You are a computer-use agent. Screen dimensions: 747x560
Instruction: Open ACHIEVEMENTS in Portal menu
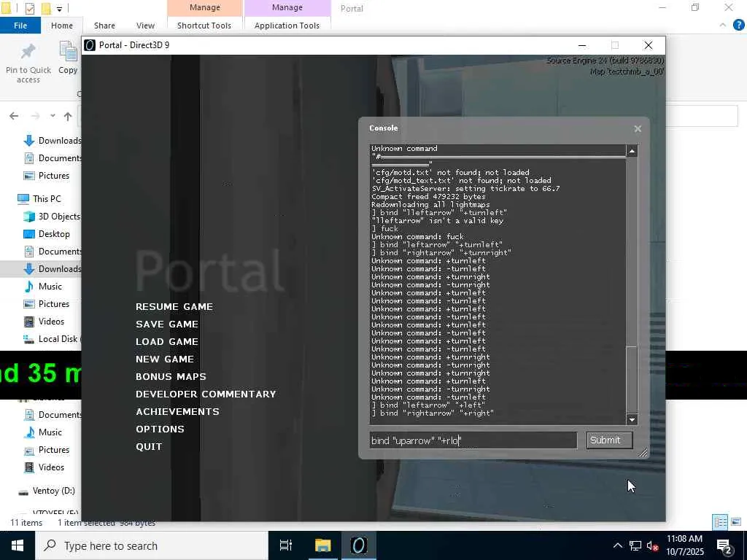[x=177, y=411]
